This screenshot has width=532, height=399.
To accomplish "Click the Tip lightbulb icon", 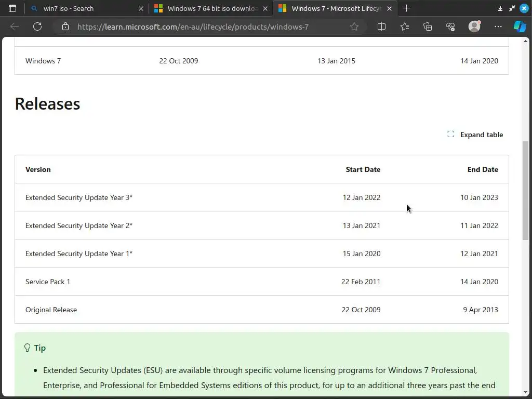I will coord(27,348).
